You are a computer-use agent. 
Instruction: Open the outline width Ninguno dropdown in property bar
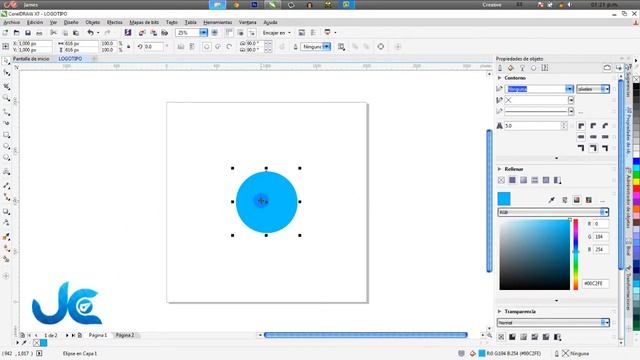tap(327, 47)
